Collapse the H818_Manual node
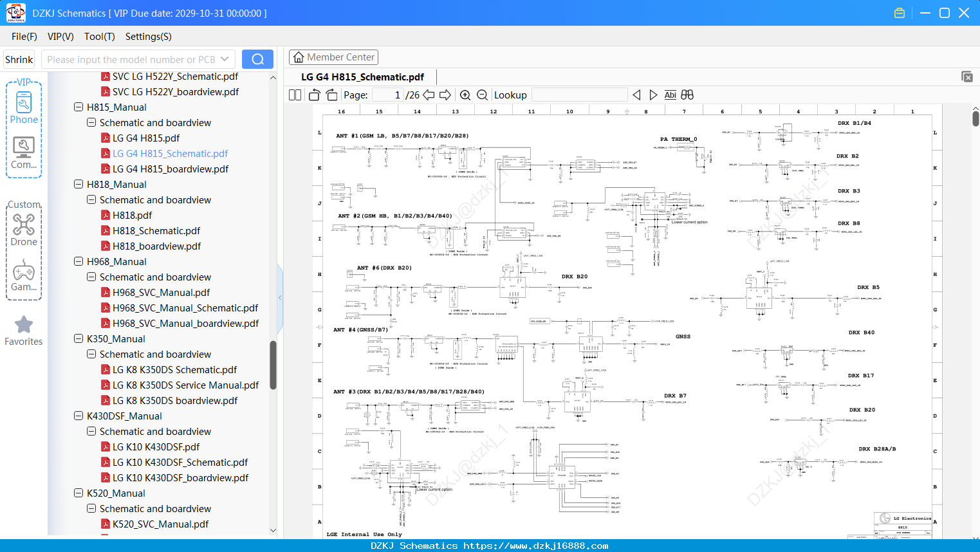The width and height of the screenshot is (980, 552). tap(79, 184)
